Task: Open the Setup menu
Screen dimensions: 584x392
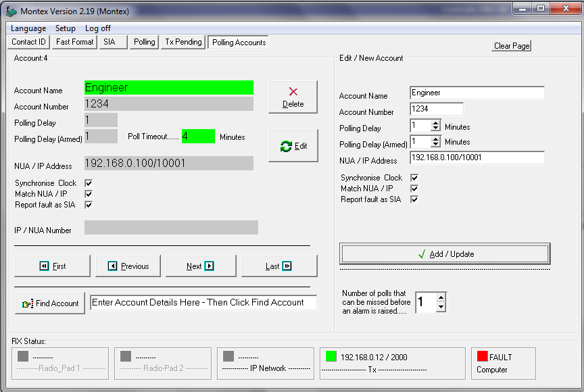Action: (66, 28)
